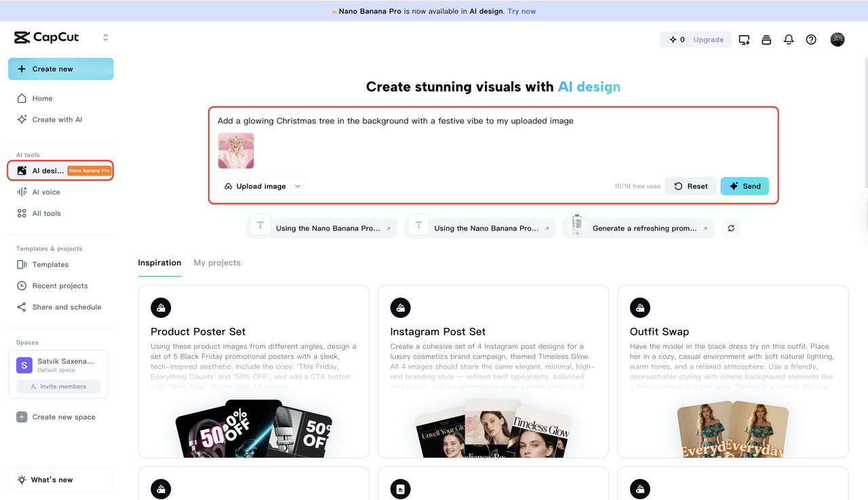Click the Create new button
868x500 pixels.
tap(61, 69)
